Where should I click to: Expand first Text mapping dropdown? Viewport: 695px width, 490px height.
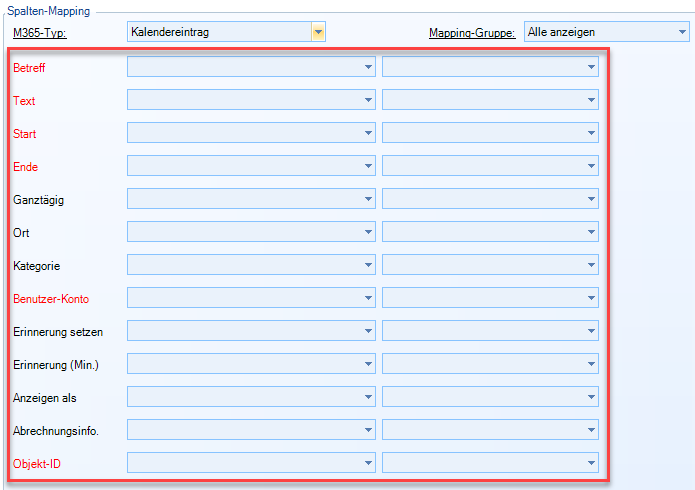coord(251,100)
